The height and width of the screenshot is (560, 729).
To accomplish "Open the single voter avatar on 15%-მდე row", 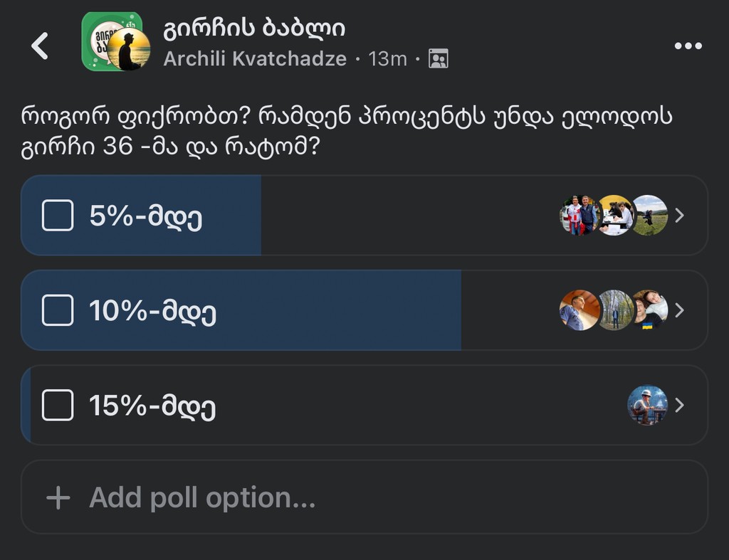I will tap(646, 406).
